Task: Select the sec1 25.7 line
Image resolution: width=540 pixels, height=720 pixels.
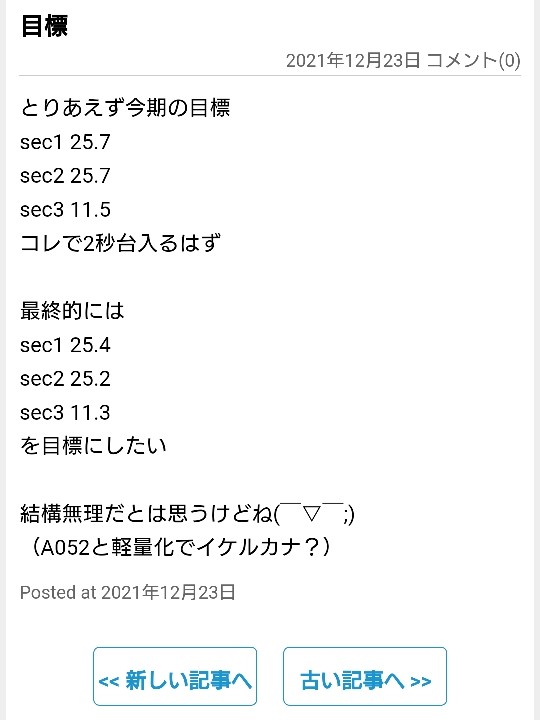Action: [x=65, y=142]
